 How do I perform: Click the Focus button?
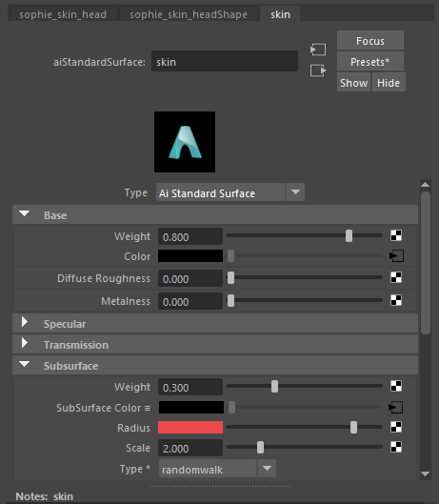click(x=370, y=41)
